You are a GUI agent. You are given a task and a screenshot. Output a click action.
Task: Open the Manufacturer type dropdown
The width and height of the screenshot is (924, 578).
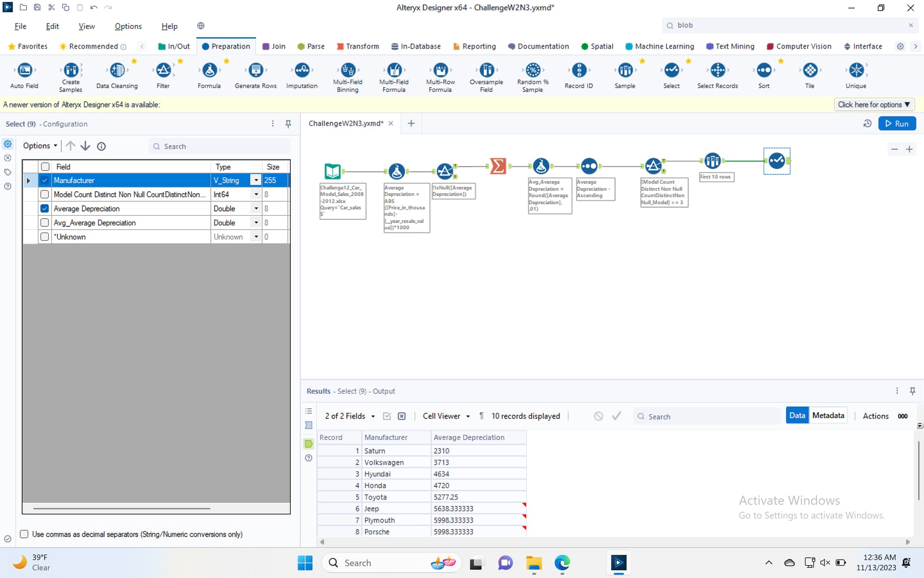(x=256, y=180)
